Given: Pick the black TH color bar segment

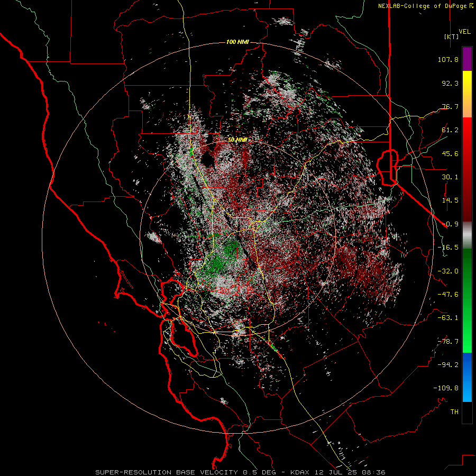Looking at the screenshot, I should coord(467,412).
